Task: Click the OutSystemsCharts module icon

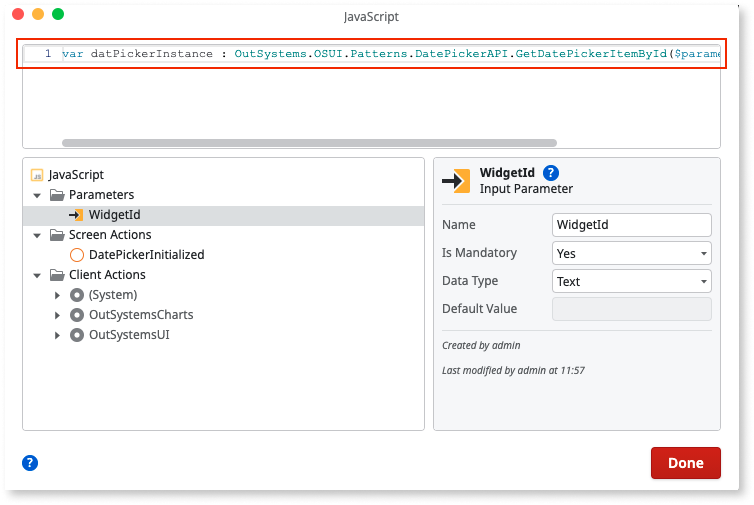Action: [x=77, y=315]
